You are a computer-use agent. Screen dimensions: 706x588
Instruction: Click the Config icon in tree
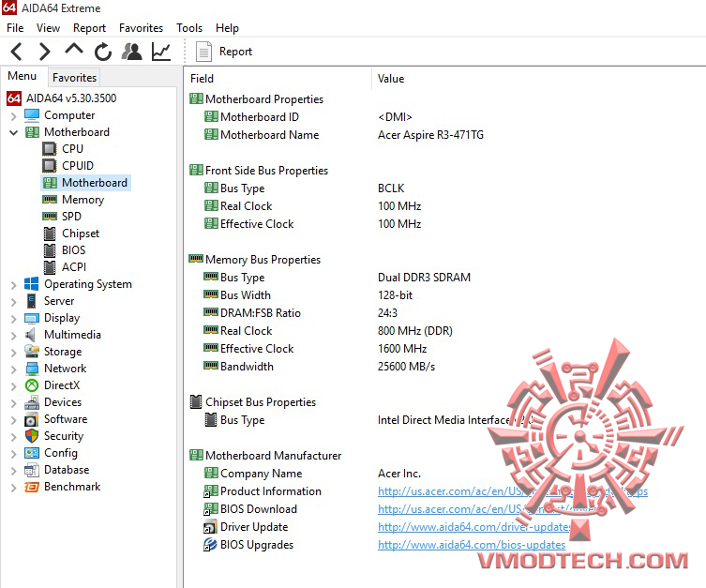point(32,453)
